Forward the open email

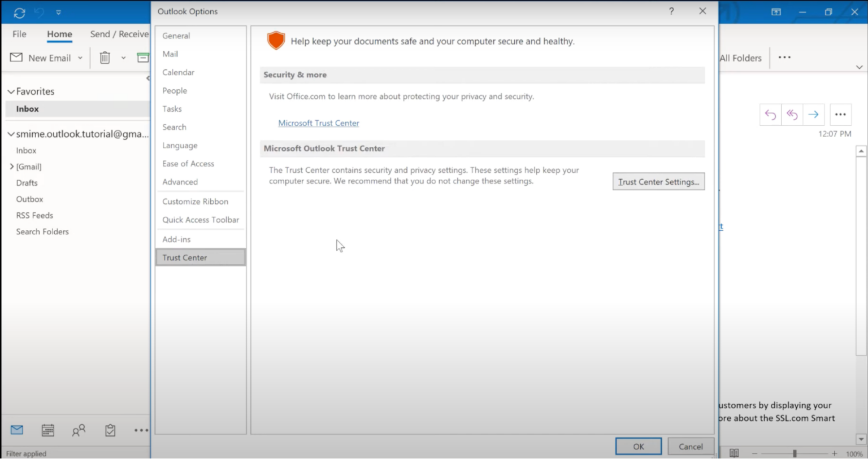click(x=813, y=114)
